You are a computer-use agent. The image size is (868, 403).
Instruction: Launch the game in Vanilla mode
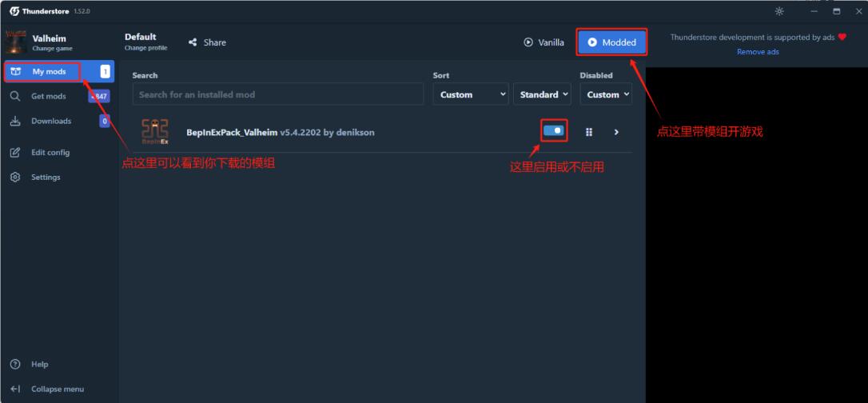(x=544, y=42)
